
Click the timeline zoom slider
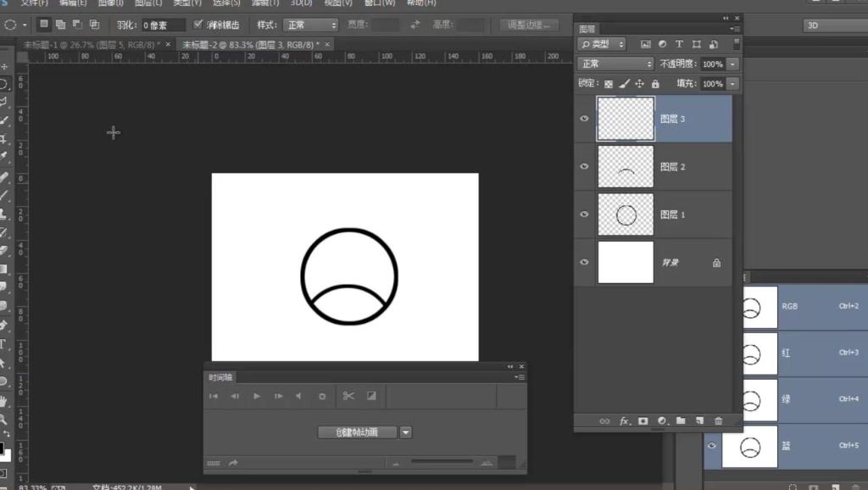pyautogui.click(x=441, y=462)
